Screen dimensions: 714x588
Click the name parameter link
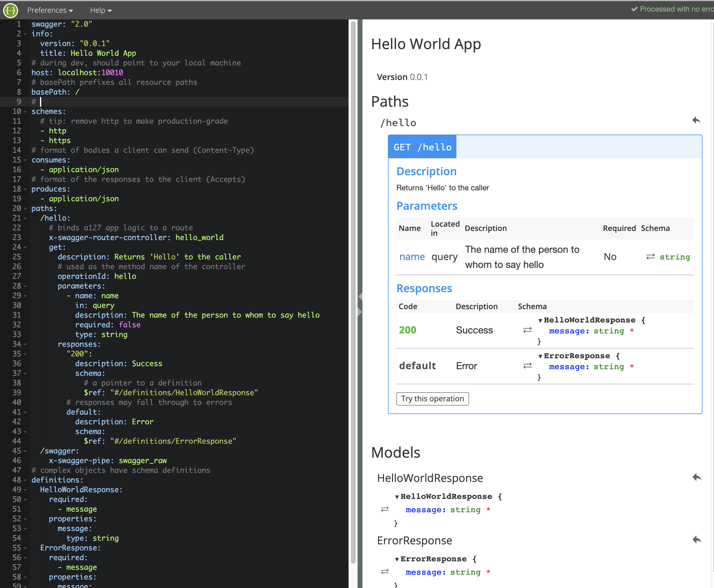click(x=412, y=257)
